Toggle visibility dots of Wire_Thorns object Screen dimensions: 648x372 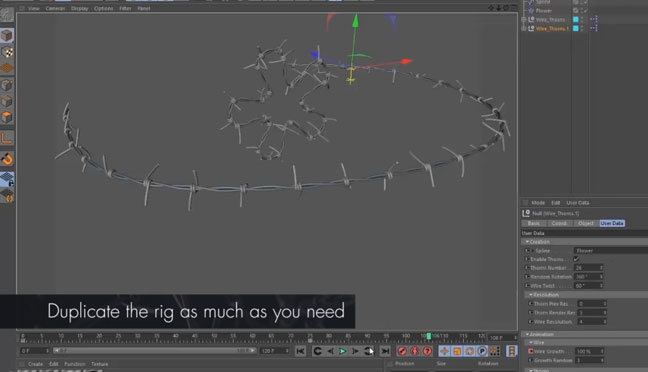point(582,19)
